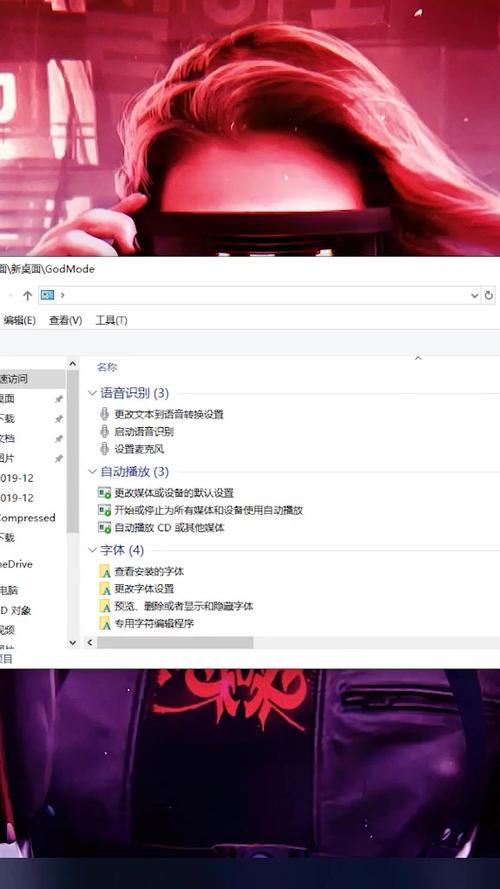The width and height of the screenshot is (500, 889).
Task: Select 查看安装的字体 item text
Action: coord(149,572)
